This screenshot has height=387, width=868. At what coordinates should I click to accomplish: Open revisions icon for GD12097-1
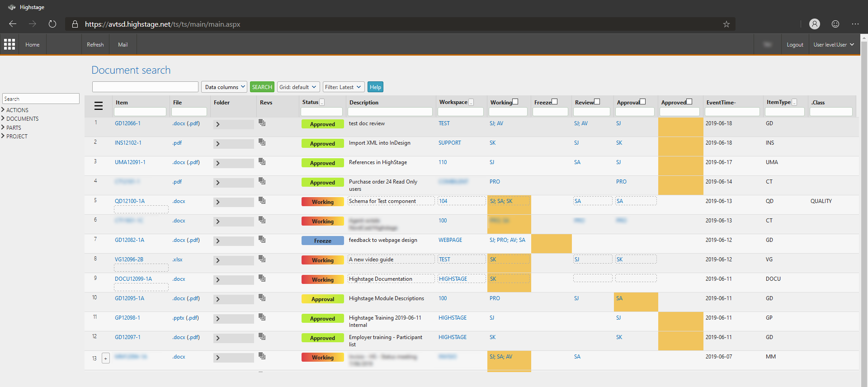click(x=262, y=336)
